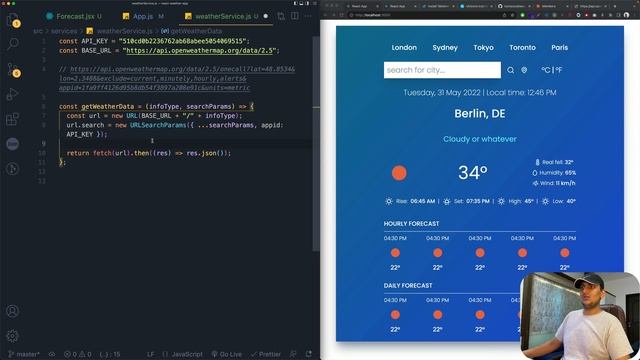Click errors and warnings count in status bar
640x360 pixels.
point(78,354)
